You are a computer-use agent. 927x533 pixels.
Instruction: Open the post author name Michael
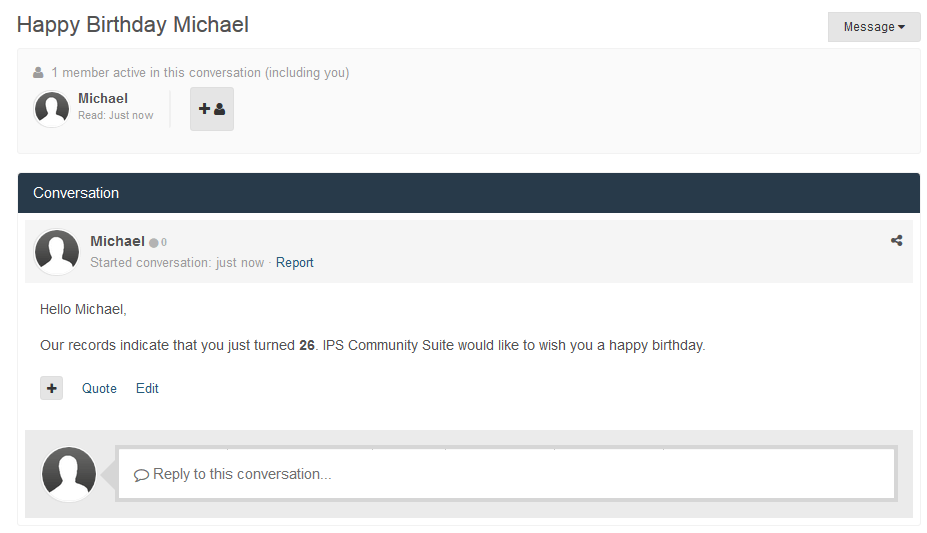click(x=117, y=241)
